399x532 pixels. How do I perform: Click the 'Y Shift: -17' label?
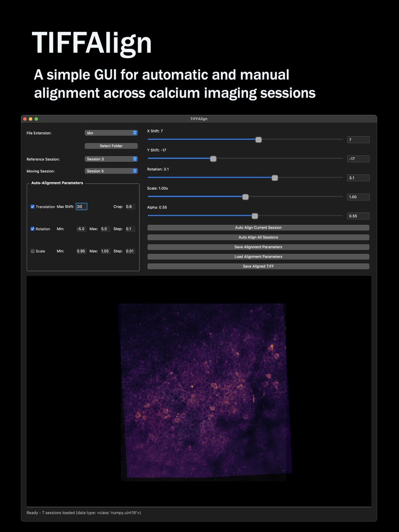click(157, 150)
